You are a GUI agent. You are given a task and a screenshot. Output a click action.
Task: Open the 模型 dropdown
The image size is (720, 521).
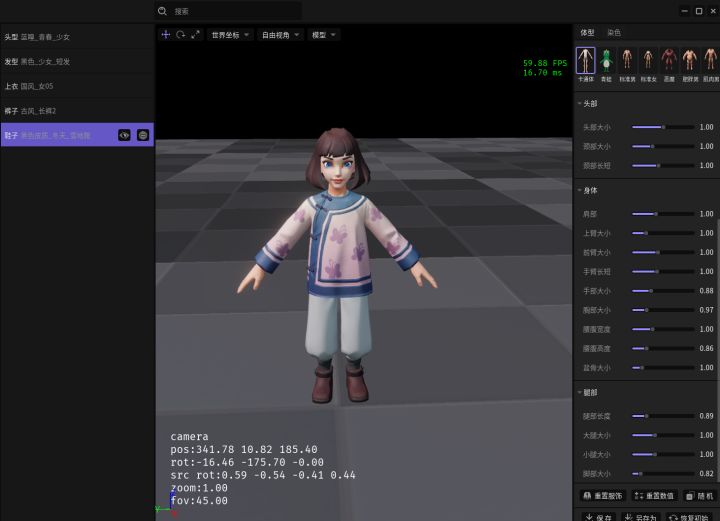point(324,35)
